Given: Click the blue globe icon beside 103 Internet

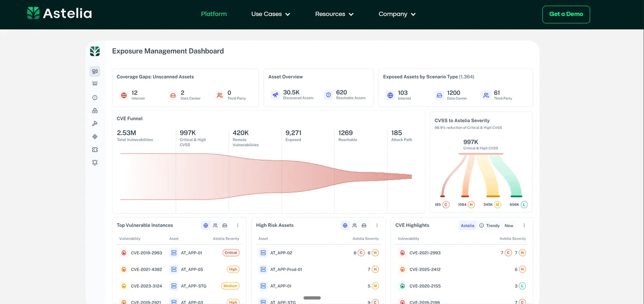Looking at the screenshot, I should pyautogui.click(x=390, y=95).
